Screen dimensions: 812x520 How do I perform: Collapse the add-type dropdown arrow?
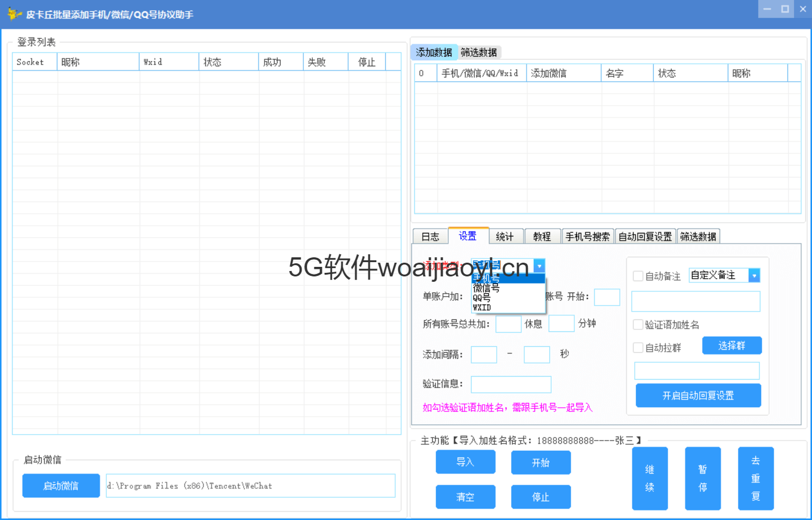(x=539, y=266)
